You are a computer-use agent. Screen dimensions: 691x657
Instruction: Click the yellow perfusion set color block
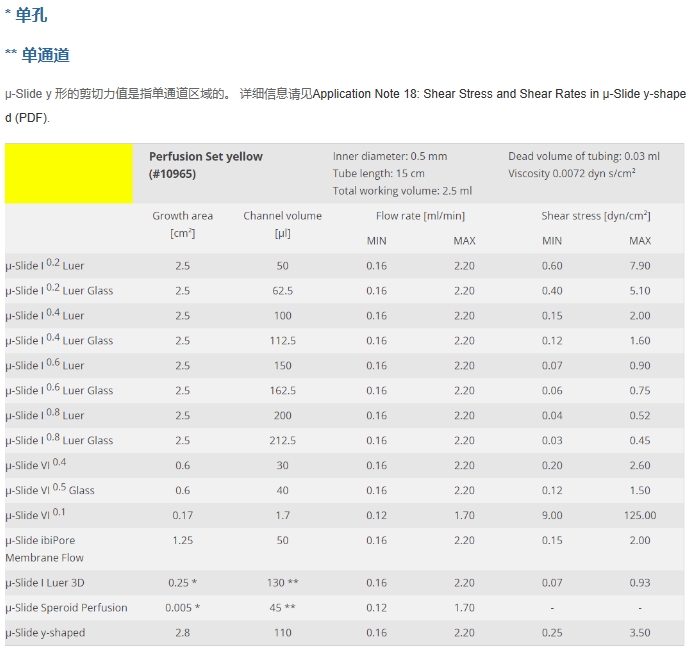(69, 174)
